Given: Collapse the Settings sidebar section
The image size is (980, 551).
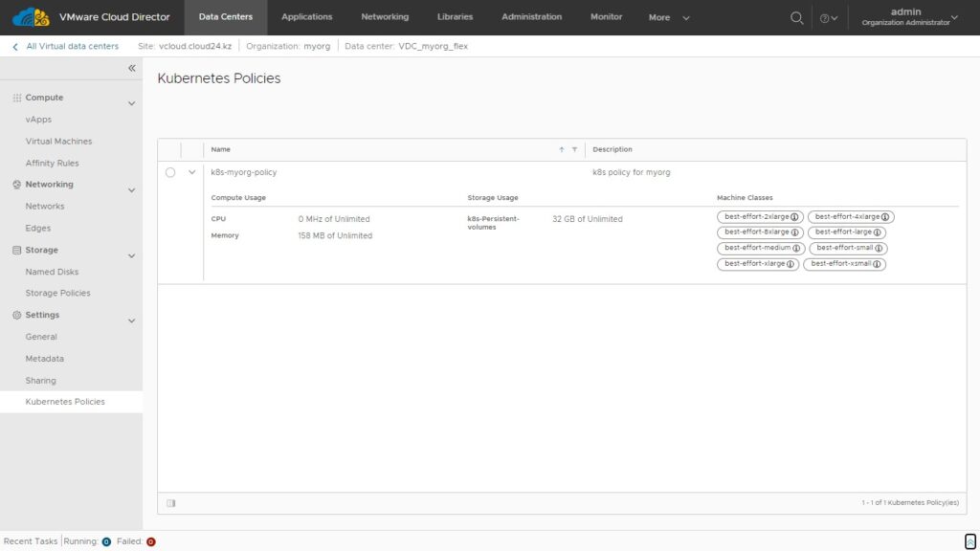Looking at the screenshot, I should pyautogui.click(x=132, y=321).
